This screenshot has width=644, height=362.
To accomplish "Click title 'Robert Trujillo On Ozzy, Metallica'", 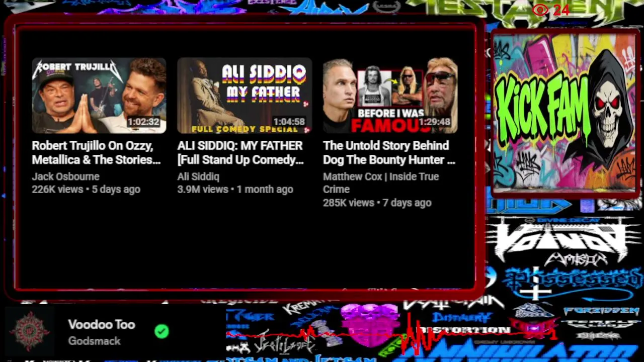I will tap(96, 152).
